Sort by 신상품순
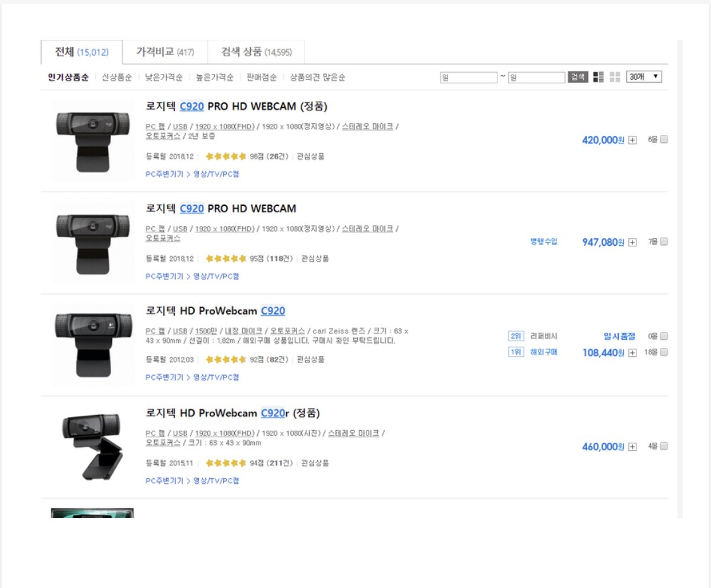Screen dimensions: 711x588 116,78
